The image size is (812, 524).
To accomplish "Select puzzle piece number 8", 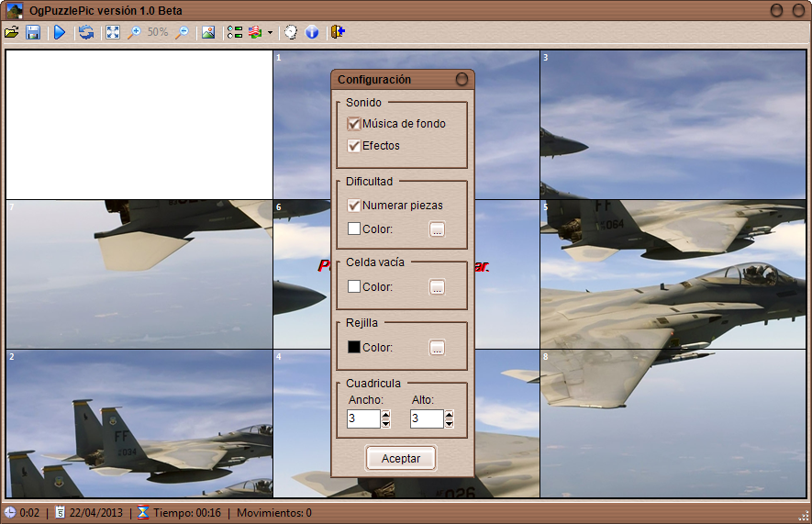I will point(673,424).
